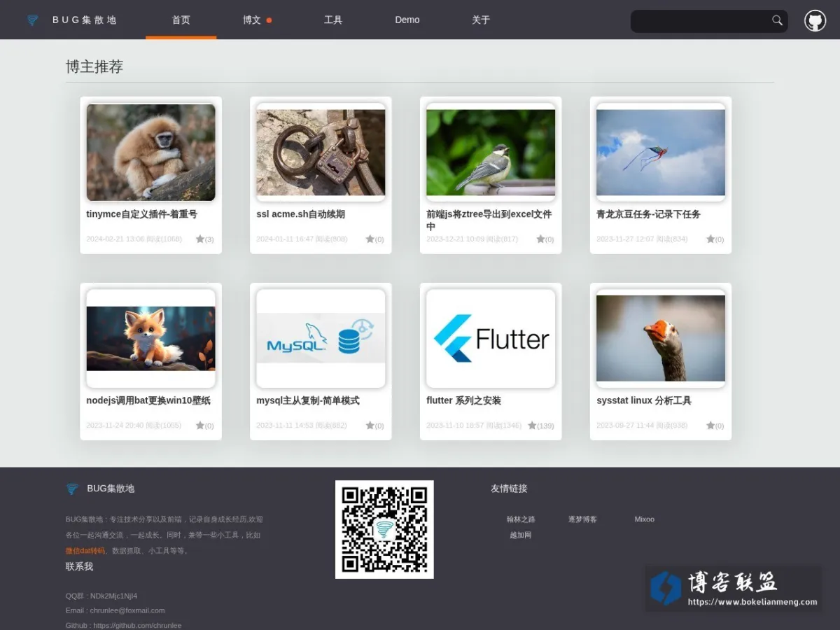
Task: Open the 关于 page
Action: pos(481,20)
